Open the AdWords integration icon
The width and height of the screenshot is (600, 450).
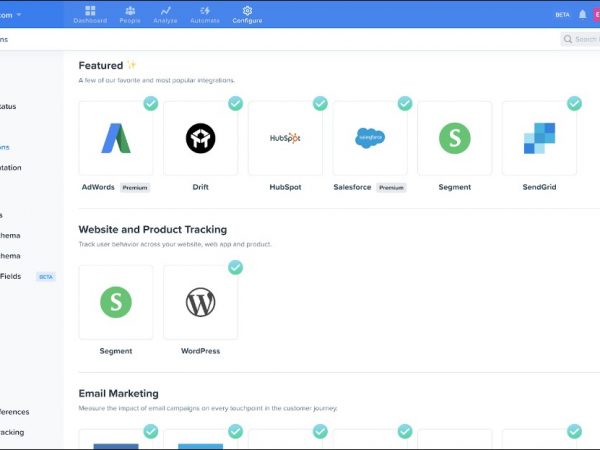point(115,138)
